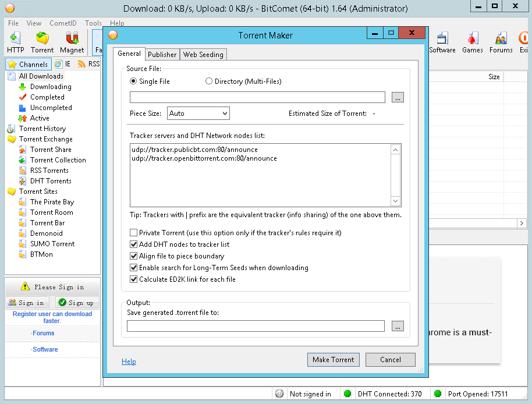Open the Games toolbar icon

tap(472, 42)
